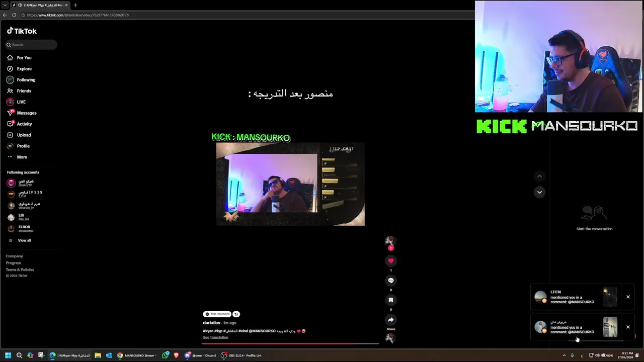Expand the Company footer section
644x362 pixels.
point(14,256)
